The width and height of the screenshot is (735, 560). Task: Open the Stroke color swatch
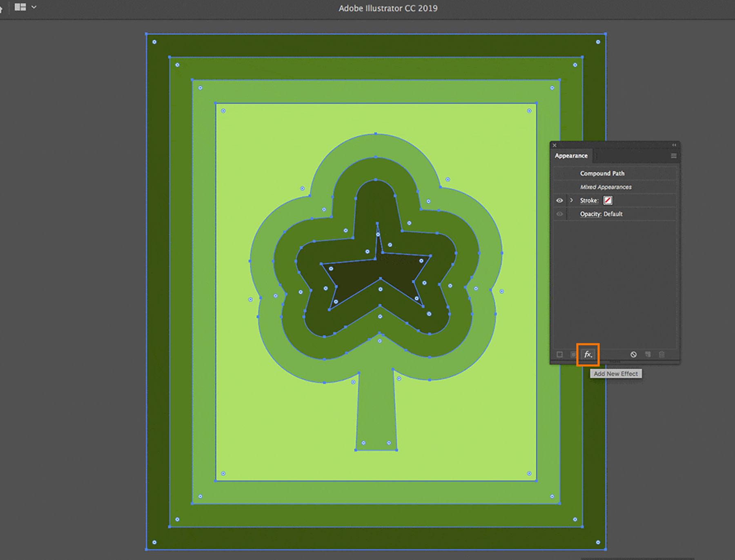608,201
